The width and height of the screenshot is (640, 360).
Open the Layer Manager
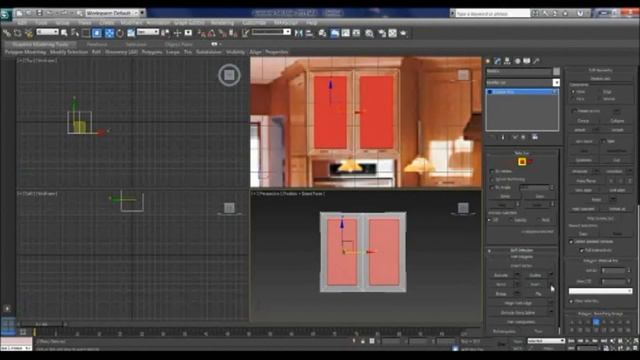[322, 33]
